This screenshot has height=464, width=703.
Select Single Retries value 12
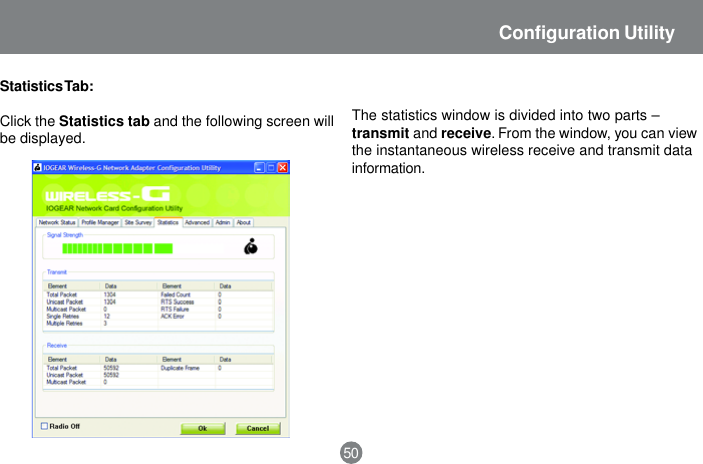point(107,316)
